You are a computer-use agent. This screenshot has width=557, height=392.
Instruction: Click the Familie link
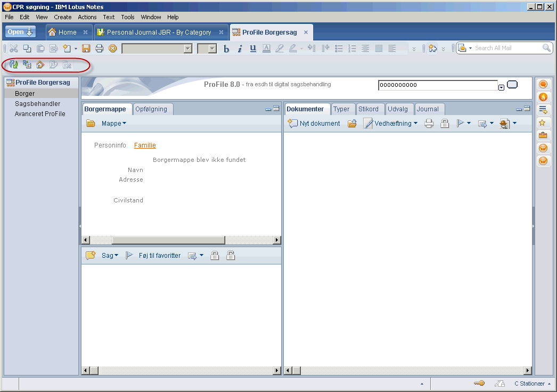pyautogui.click(x=145, y=145)
